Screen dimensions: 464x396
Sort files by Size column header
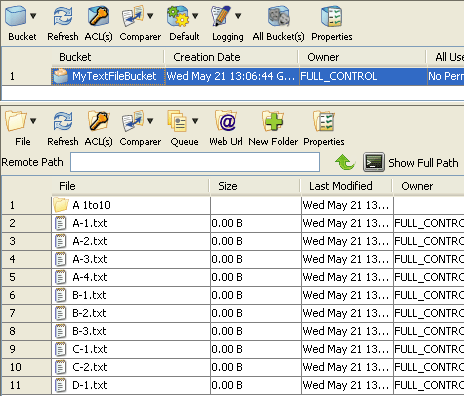255,186
